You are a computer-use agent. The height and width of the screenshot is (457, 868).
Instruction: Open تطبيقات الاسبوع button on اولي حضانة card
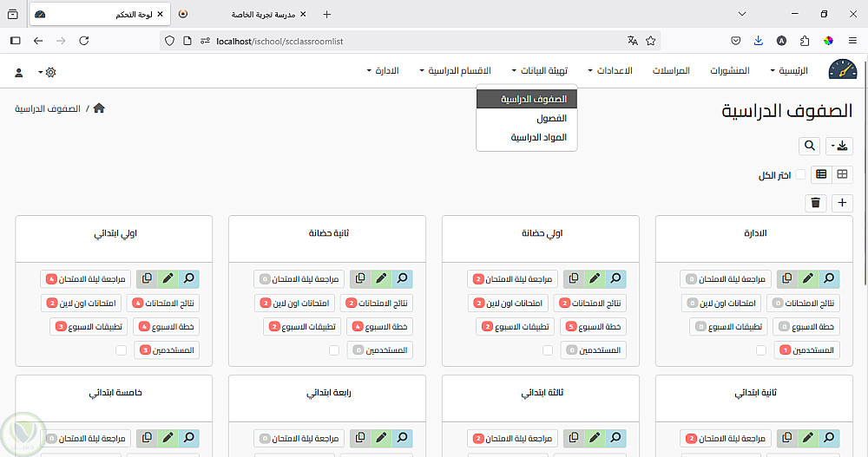coord(516,326)
